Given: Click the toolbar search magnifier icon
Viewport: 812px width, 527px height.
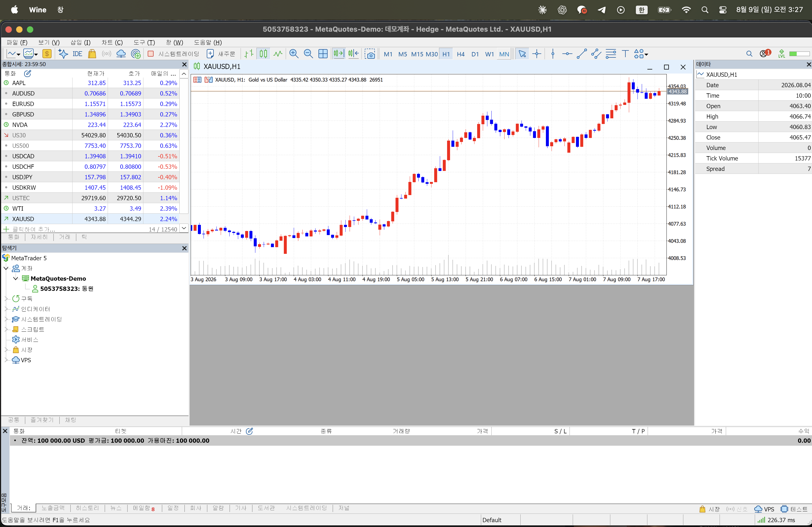Looking at the screenshot, I should point(749,53).
